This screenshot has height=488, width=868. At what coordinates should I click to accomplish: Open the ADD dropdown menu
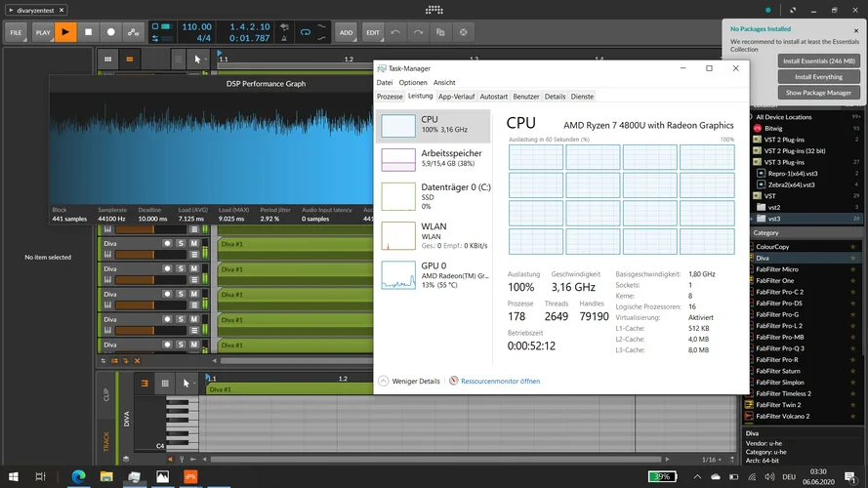point(347,32)
